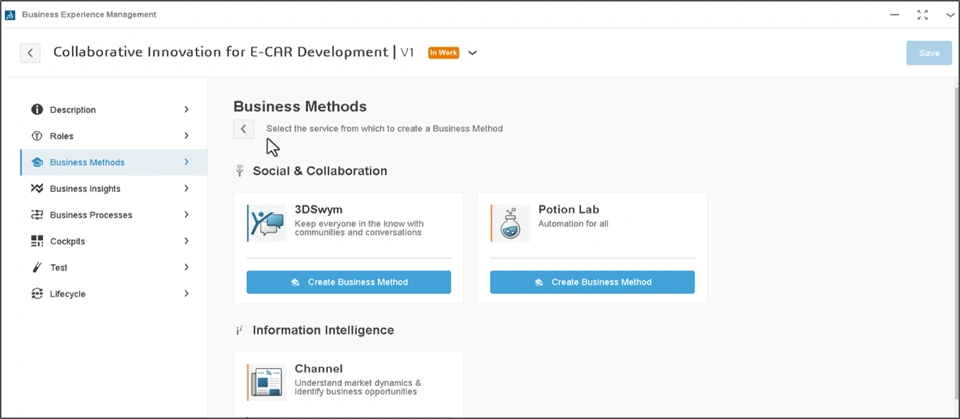This screenshot has width=960, height=419.
Task: Create Business Method for 3DSwym
Action: 348,282
